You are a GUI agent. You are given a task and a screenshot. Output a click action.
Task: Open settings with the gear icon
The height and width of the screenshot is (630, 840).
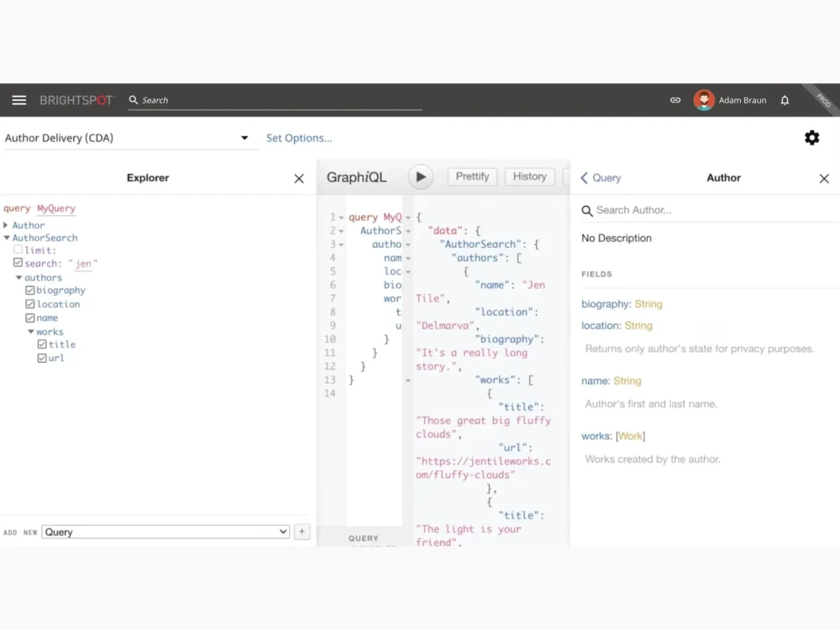(x=811, y=137)
